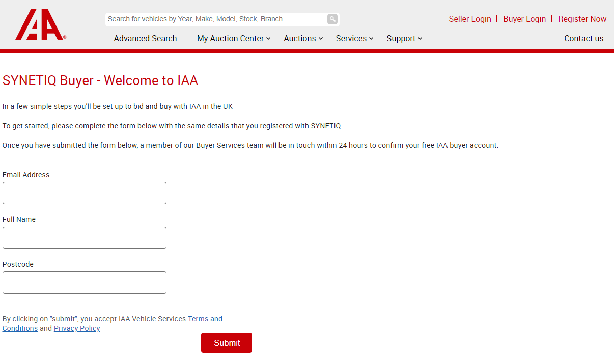Screen dimensions: 614x364
Task: Open the Services dropdown
Action: 352,38
